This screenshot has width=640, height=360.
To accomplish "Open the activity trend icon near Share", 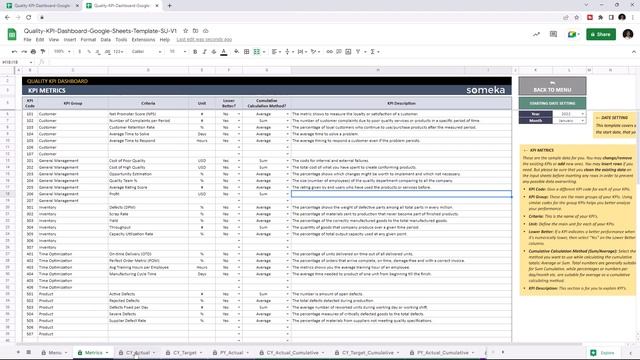I will (536, 34).
